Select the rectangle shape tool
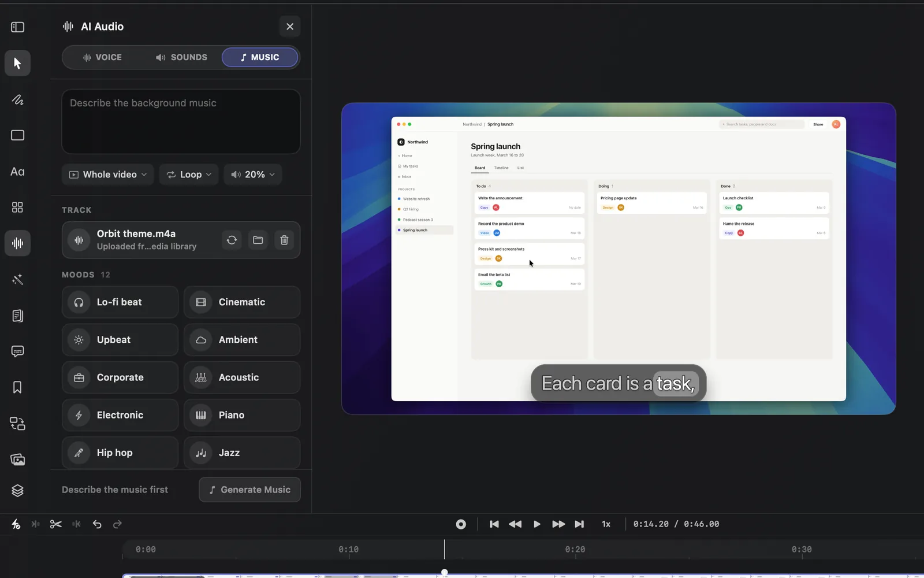Image resolution: width=924 pixels, height=578 pixels. 17,135
